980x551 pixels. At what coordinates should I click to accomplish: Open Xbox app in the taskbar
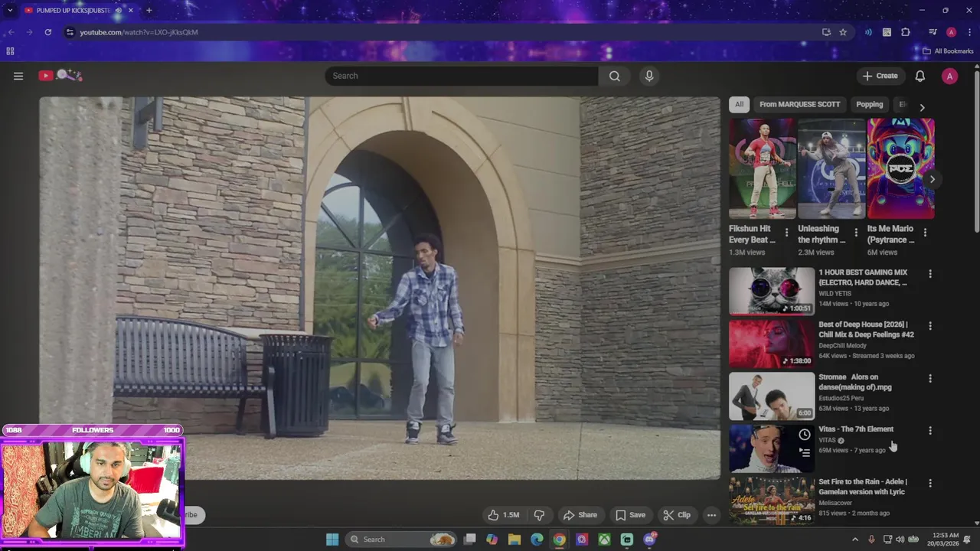604,540
